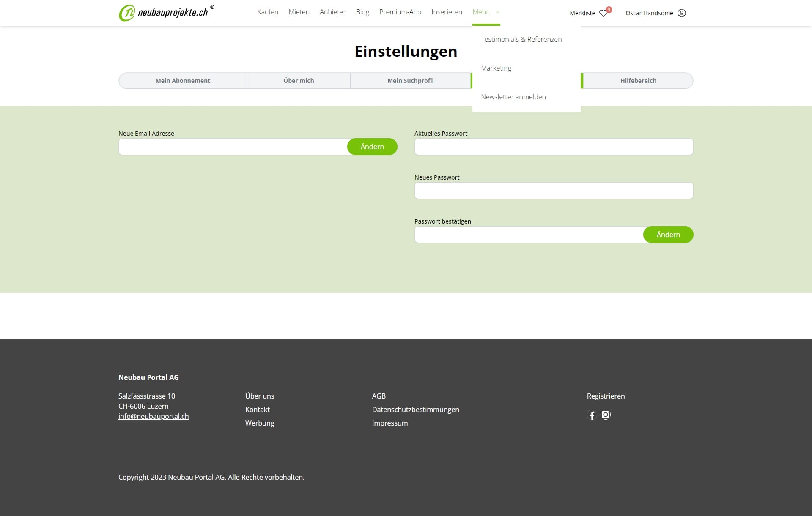Click the Oscar Handsome user profile icon
This screenshot has height=516, width=812.
[x=681, y=13]
